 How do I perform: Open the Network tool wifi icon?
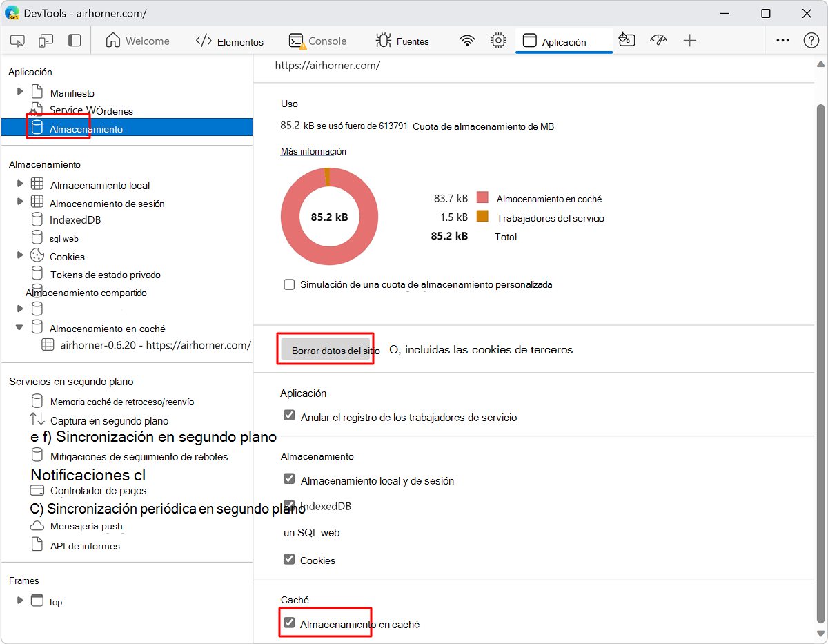click(x=468, y=41)
